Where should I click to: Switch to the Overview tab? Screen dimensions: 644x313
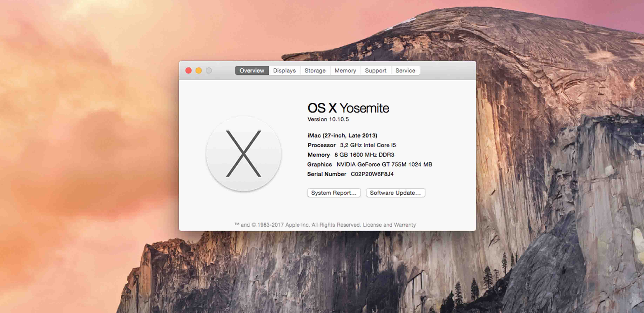(252, 70)
